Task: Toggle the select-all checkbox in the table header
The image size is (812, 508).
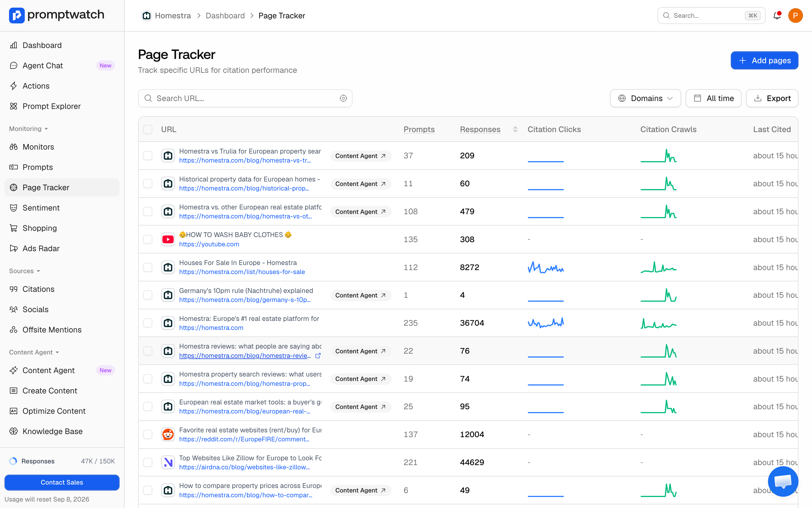Action: pos(148,129)
